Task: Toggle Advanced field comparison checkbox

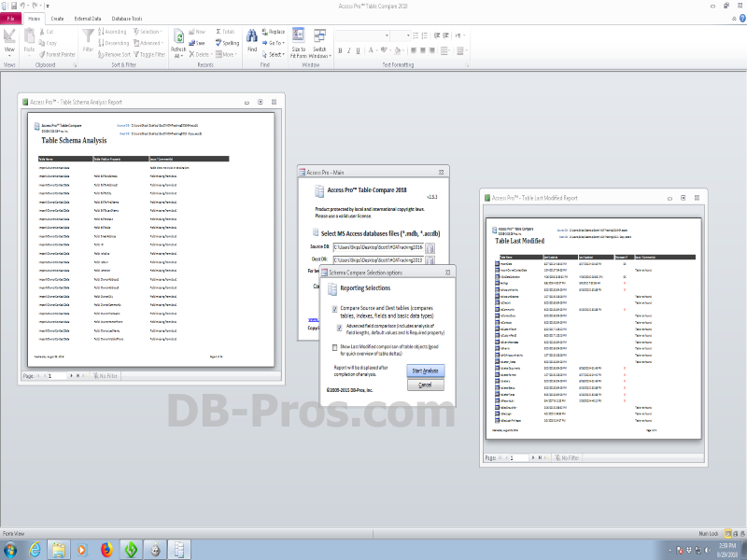Action: point(339,328)
